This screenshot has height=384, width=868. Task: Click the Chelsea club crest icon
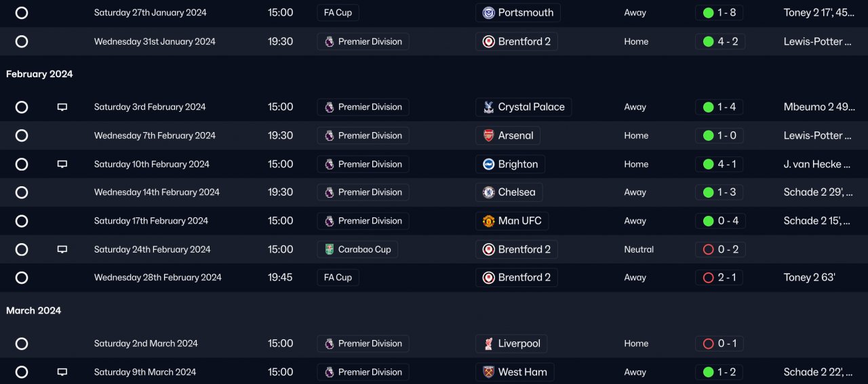[x=488, y=192]
